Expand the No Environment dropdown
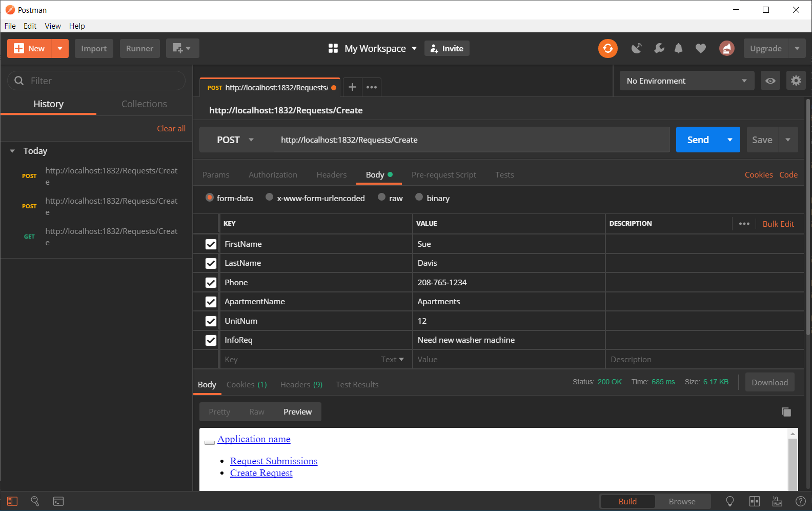Viewport: 812px width, 511px height. (686, 81)
